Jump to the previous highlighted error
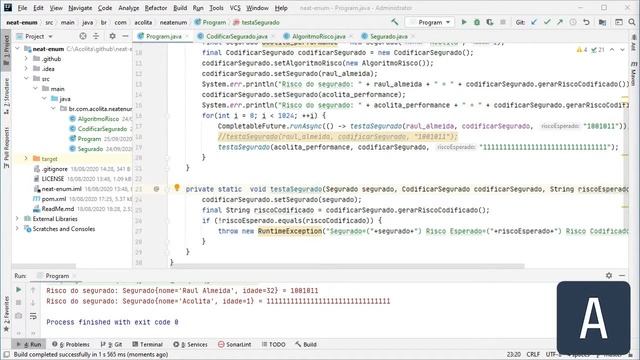640x360 pixels. tap(612, 50)
